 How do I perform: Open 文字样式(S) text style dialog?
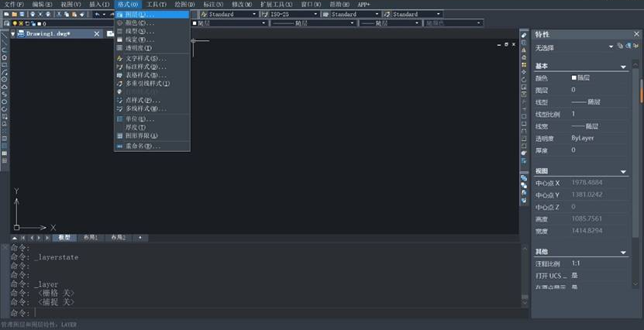tap(152, 59)
